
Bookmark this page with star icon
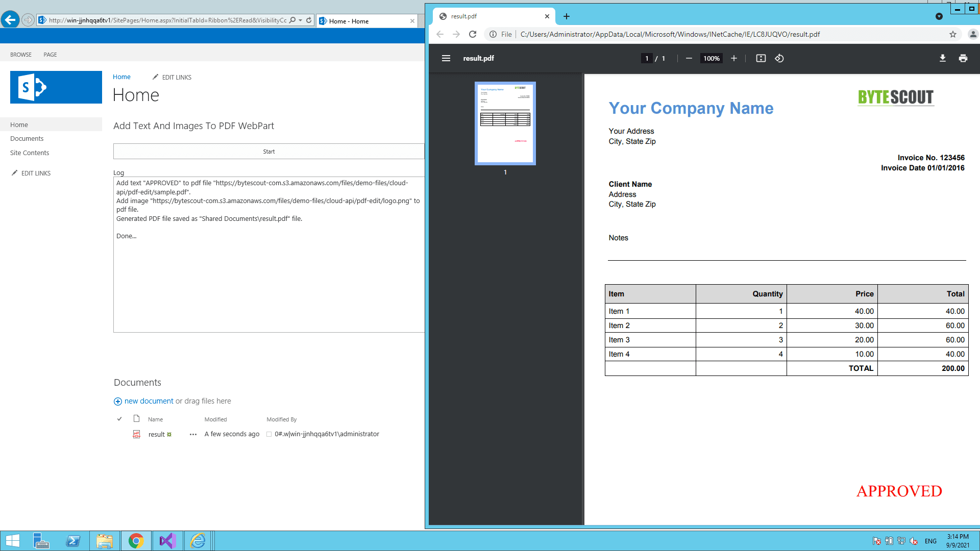952,34
